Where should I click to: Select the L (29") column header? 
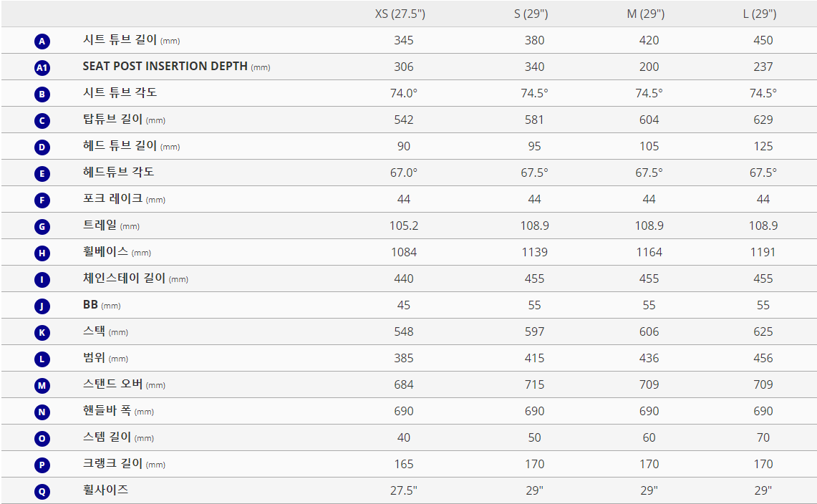(760, 14)
